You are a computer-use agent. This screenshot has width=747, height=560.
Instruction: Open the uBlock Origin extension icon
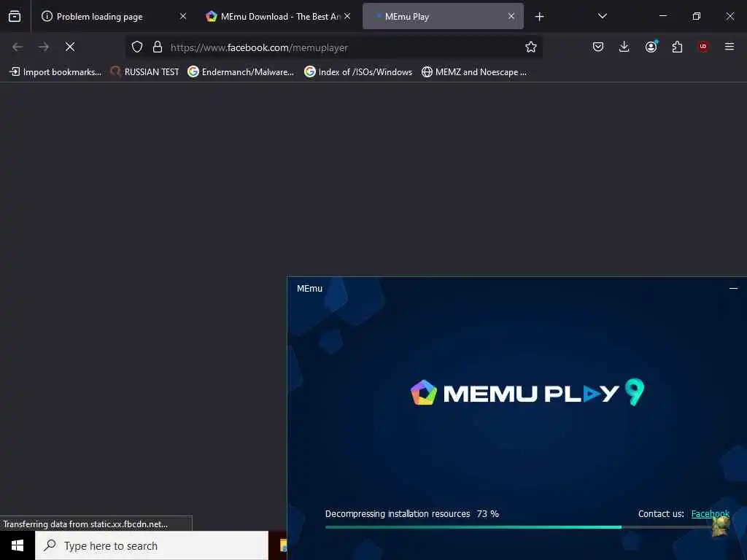pos(703,47)
